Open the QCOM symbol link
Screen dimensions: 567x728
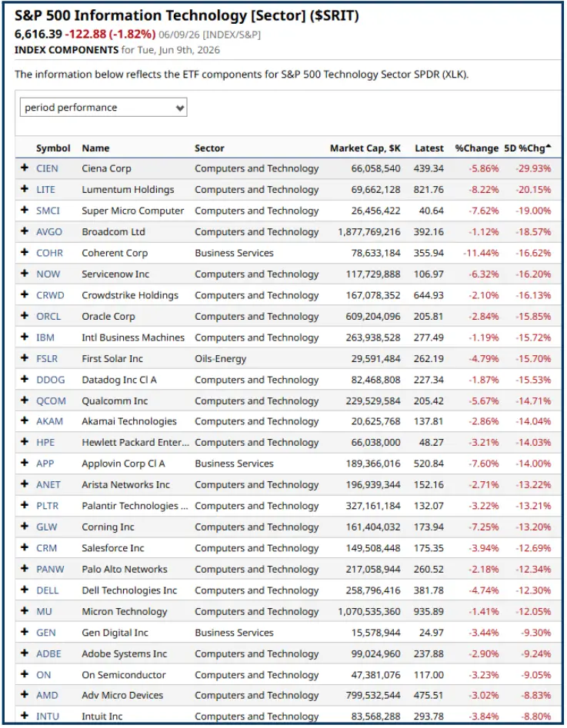point(51,401)
